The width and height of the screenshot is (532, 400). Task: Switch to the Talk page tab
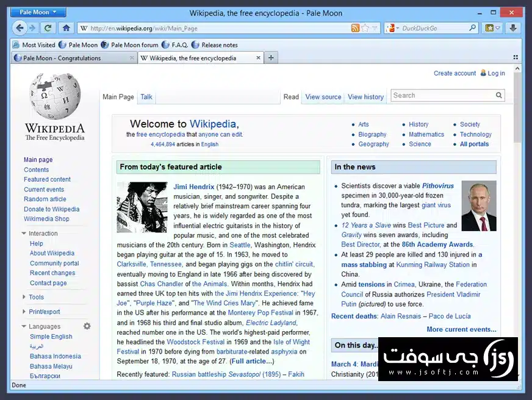[146, 97]
